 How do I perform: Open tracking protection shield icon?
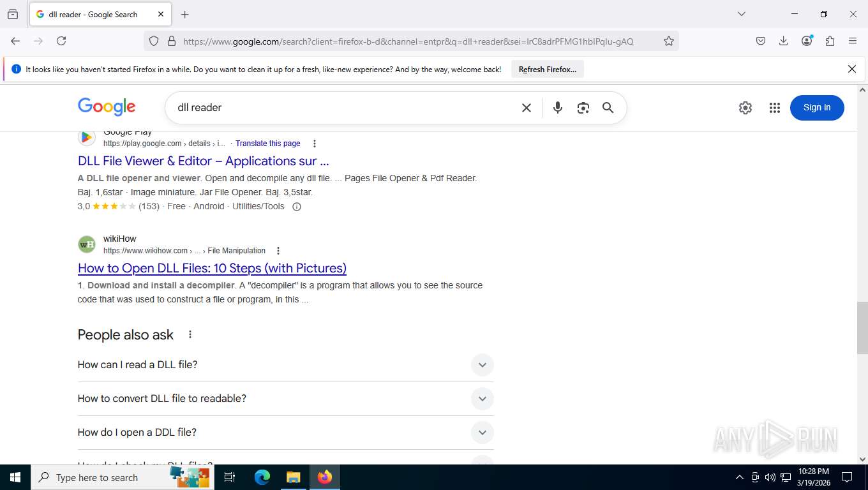click(x=154, y=41)
